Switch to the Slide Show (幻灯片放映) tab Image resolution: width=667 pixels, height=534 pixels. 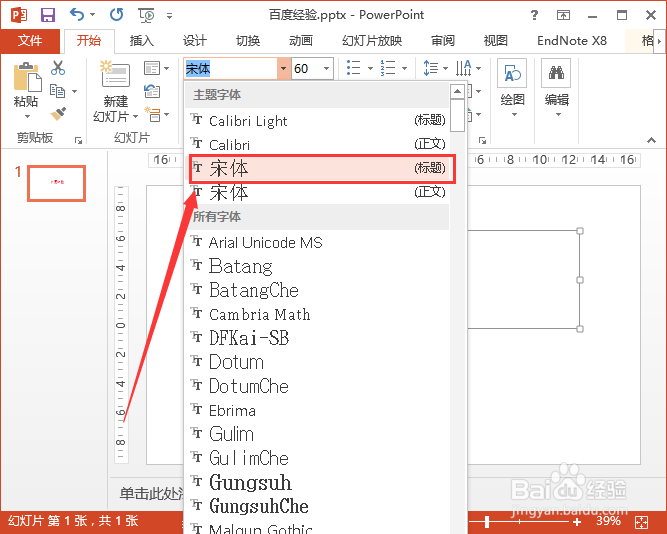click(x=372, y=41)
